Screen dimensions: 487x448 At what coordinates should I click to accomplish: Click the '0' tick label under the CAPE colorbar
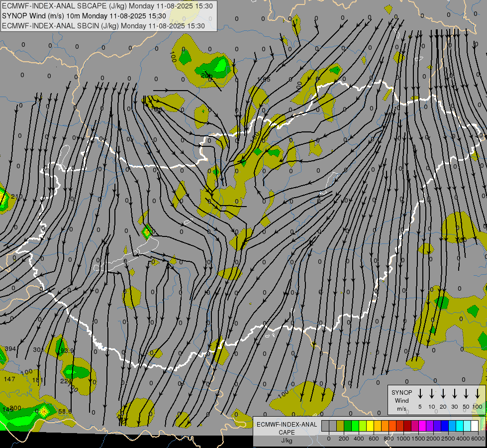[329, 439]
